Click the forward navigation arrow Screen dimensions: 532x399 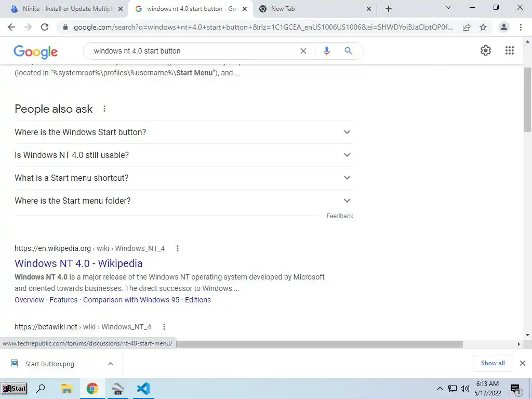[28, 27]
